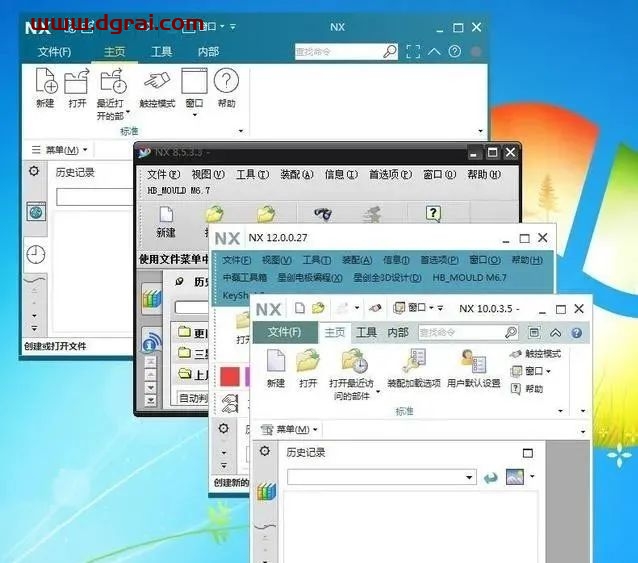Click 新建 icon in NX 8.5.3.3 toolbar
The width and height of the screenshot is (638, 563).
coord(166,214)
